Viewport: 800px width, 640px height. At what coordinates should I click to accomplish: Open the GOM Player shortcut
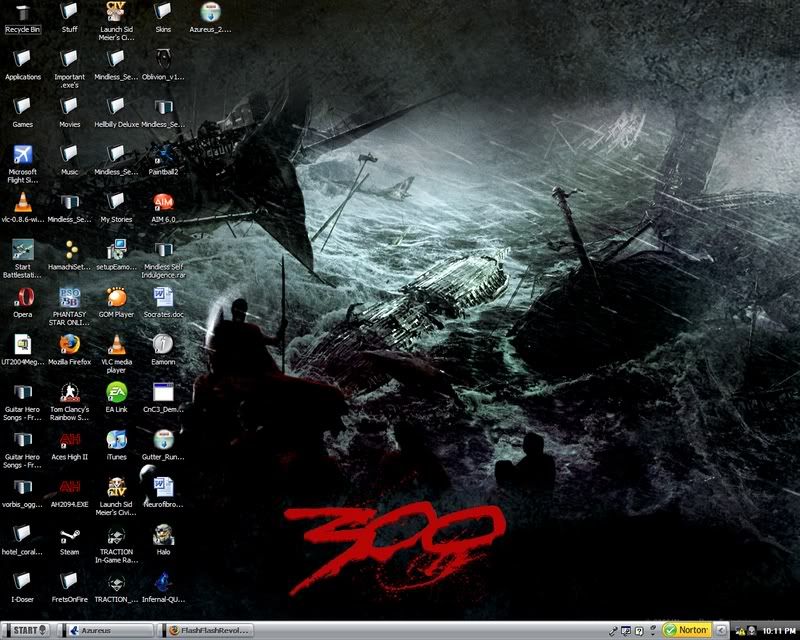click(x=116, y=297)
